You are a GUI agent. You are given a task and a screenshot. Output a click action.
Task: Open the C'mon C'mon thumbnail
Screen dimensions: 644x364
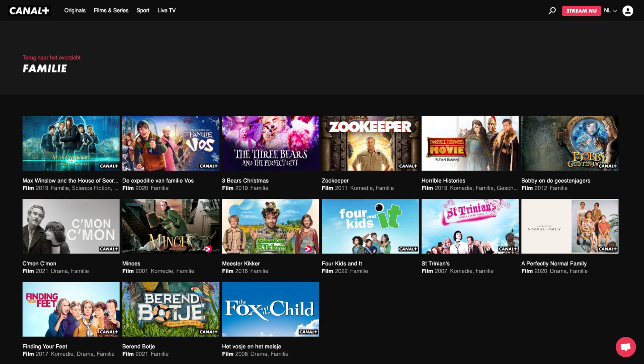tap(71, 226)
